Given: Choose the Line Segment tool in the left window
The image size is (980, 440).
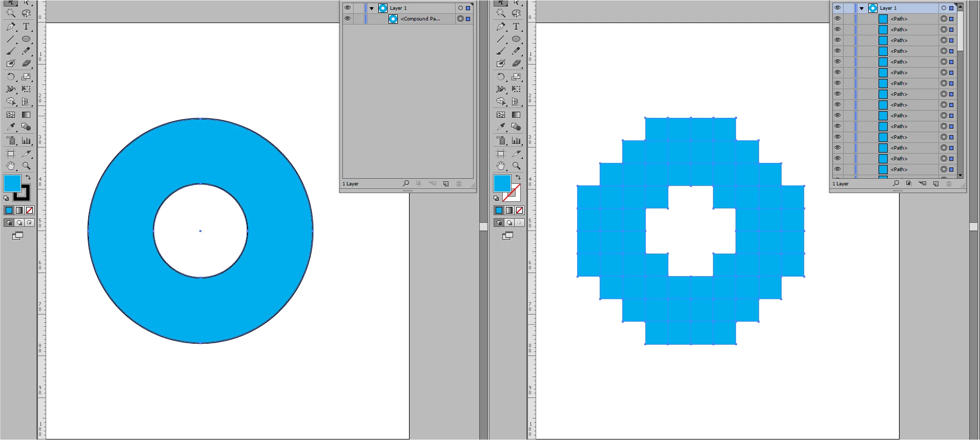Looking at the screenshot, I should [x=11, y=39].
